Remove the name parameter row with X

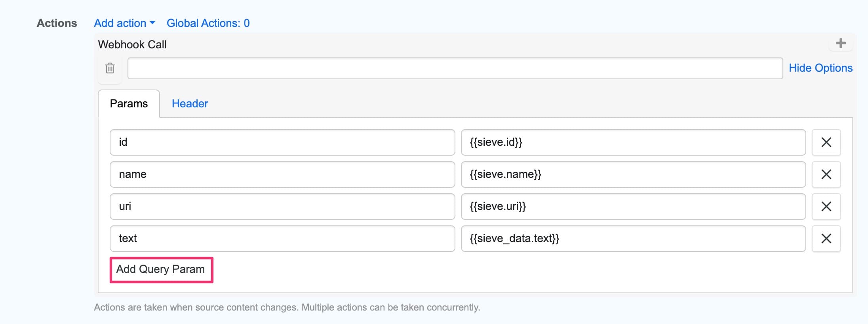826,174
